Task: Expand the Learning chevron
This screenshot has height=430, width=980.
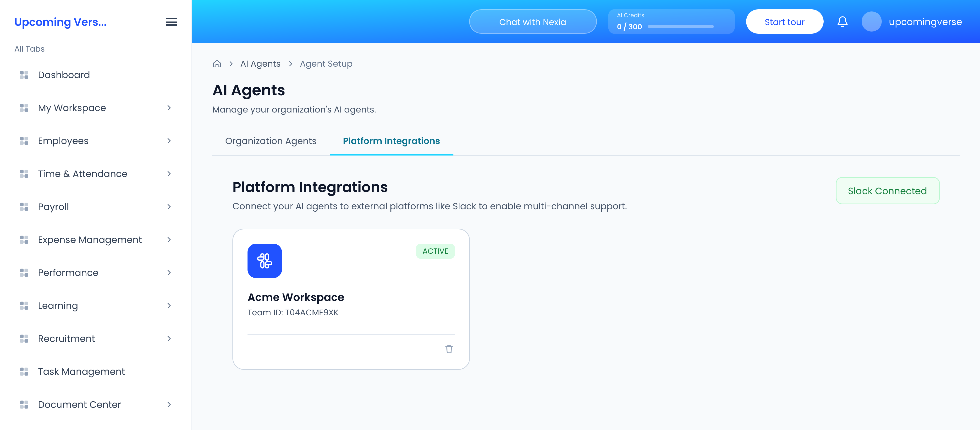Action: tap(169, 306)
